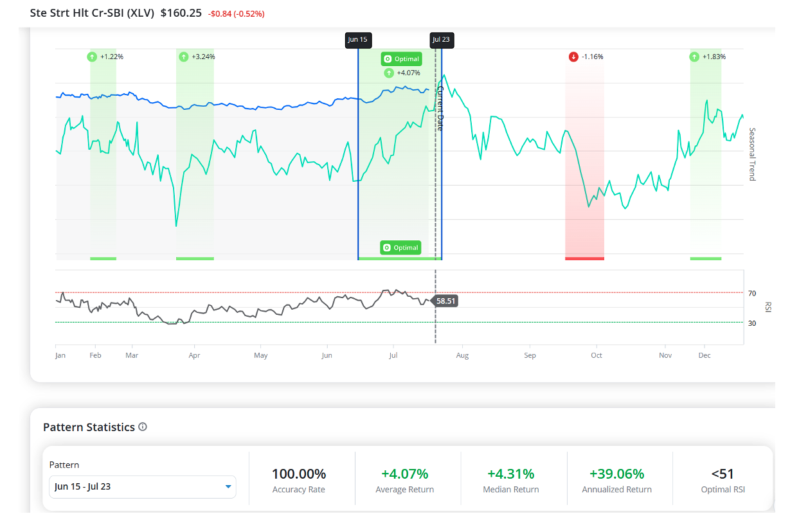This screenshot has height=532, width=808.
Task: Click the Aug month label on the axis
Action: click(462, 355)
